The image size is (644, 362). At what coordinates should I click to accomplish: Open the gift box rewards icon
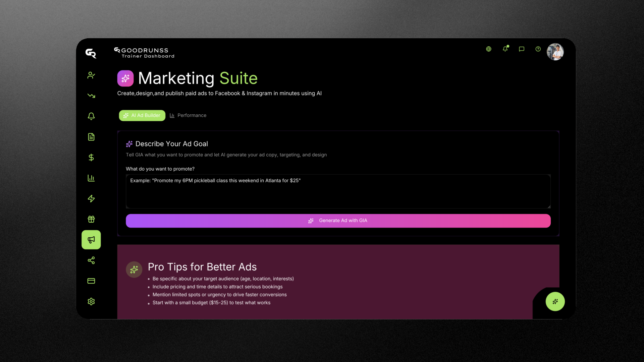click(91, 219)
